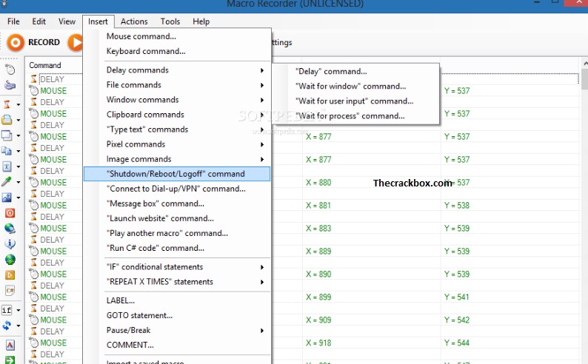Screen dimensions: 588x364
Task: Expand 'Window commands' submenu
Action: coord(177,100)
